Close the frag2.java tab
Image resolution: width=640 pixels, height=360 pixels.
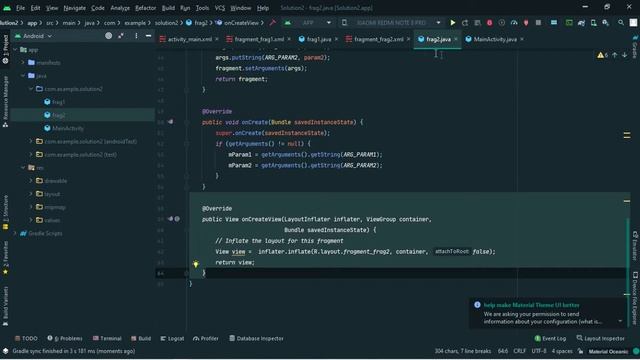(x=456, y=39)
